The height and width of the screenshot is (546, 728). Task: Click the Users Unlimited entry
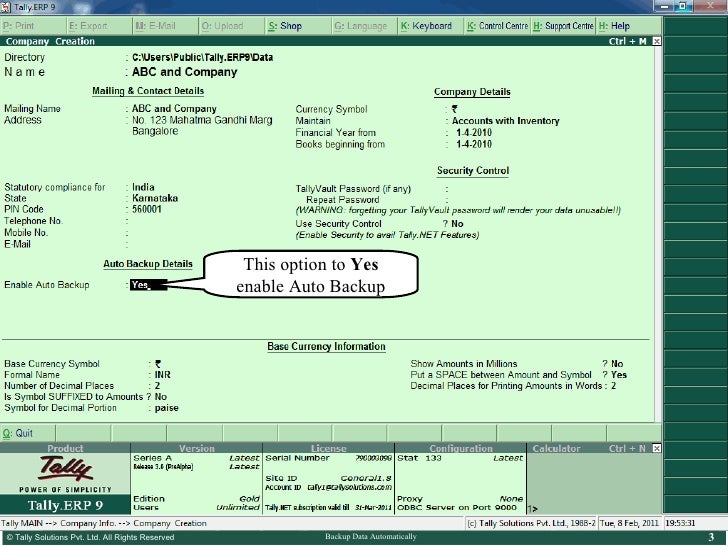pos(196,507)
